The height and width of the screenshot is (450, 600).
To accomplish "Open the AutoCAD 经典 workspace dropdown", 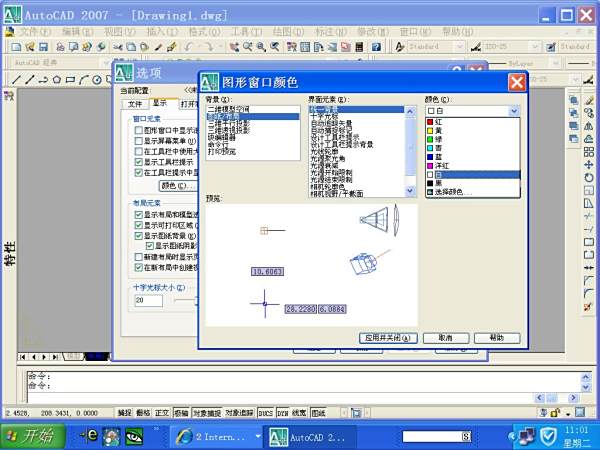I will tap(106, 62).
